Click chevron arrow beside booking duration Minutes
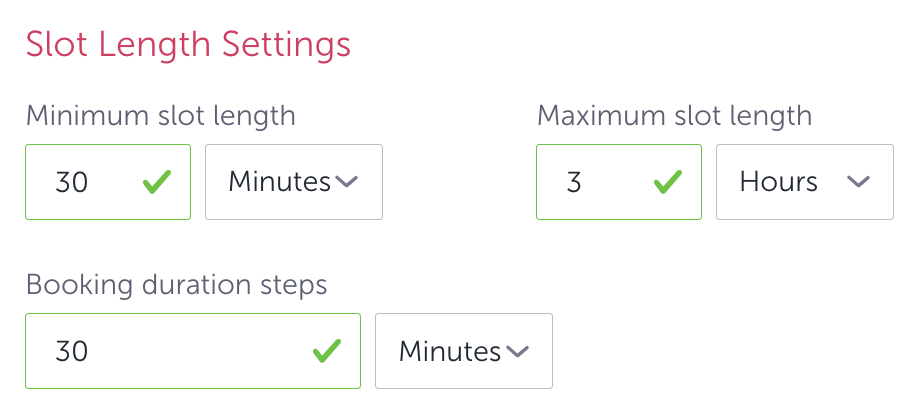The height and width of the screenshot is (410, 908). 516,351
